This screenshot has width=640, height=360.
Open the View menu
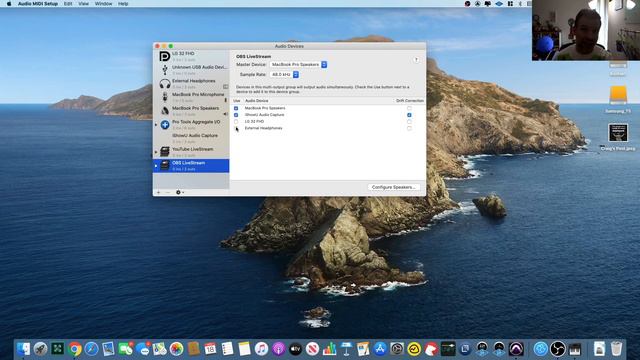pos(84,4)
